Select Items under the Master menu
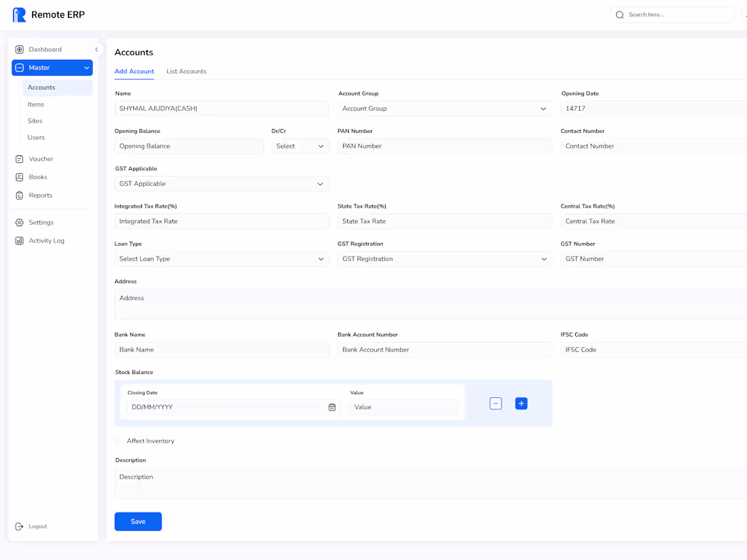The image size is (747, 560). click(x=36, y=105)
